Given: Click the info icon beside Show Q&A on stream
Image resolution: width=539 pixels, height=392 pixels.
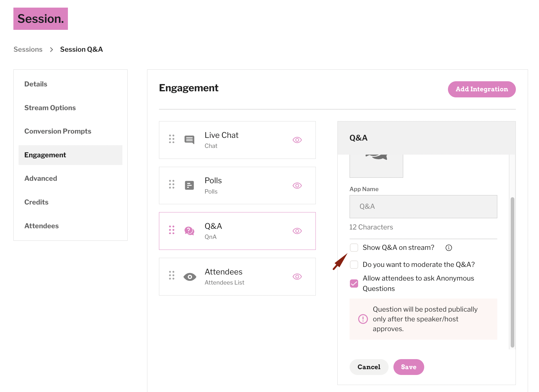Looking at the screenshot, I should (449, 248).
